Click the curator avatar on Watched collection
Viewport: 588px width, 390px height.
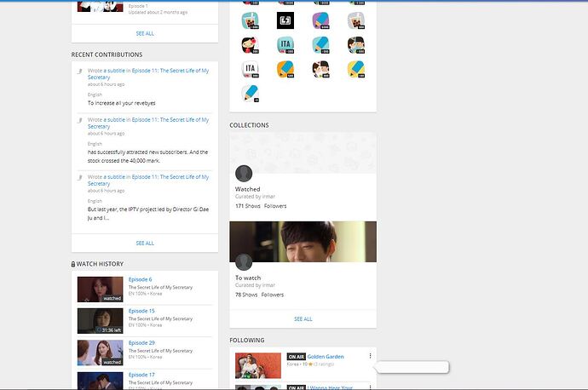click(x=244, y=173)
